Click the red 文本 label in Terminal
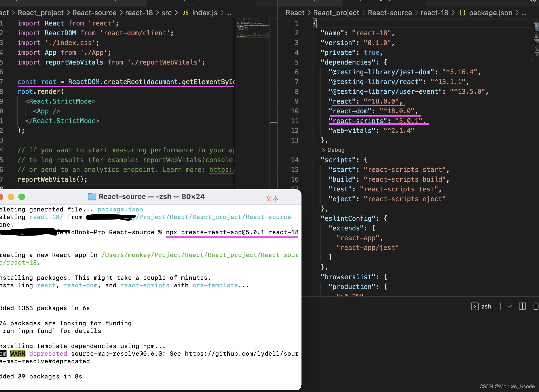 point(272,199)
